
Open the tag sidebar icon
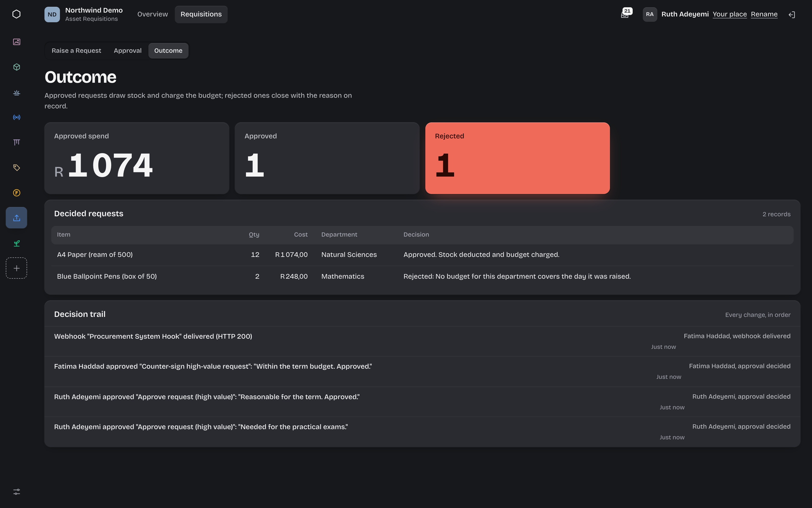point(16,167)
